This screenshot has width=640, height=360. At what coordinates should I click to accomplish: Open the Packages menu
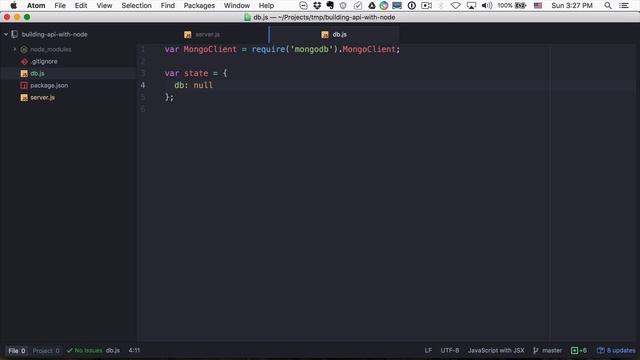coord(199,5)
